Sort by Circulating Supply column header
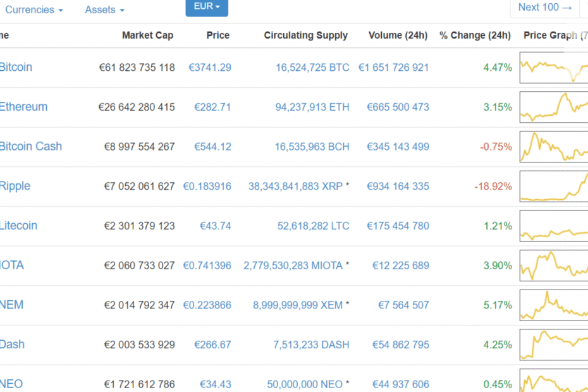 click(x=306, y=35)
